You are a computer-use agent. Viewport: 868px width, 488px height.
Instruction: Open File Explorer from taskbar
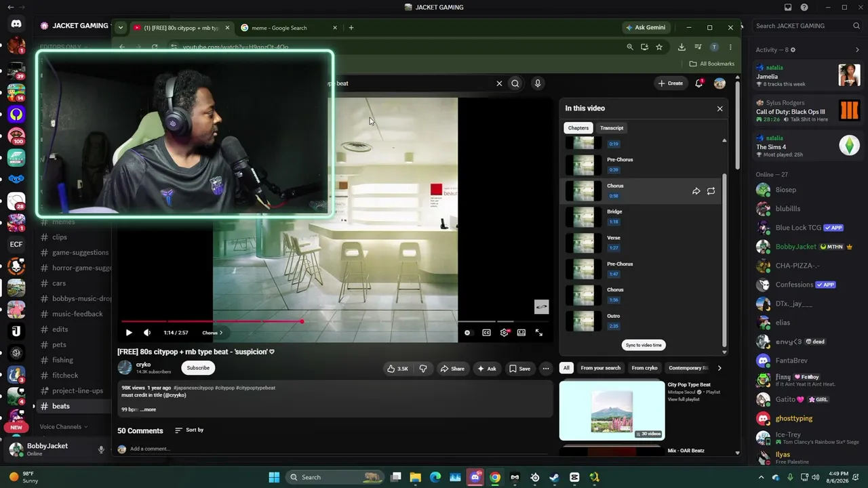tap(416, 477)
